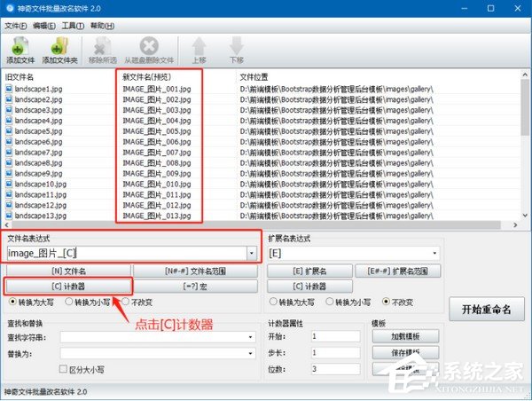Click the file location column header
This screenshot has height=401, width=532.
point(254,77)
